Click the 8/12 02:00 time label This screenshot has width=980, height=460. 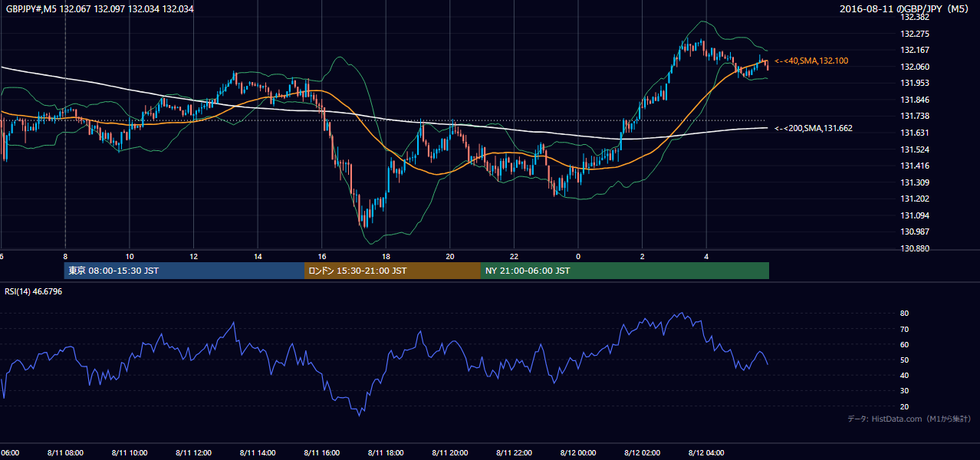(x=643, y=452)
